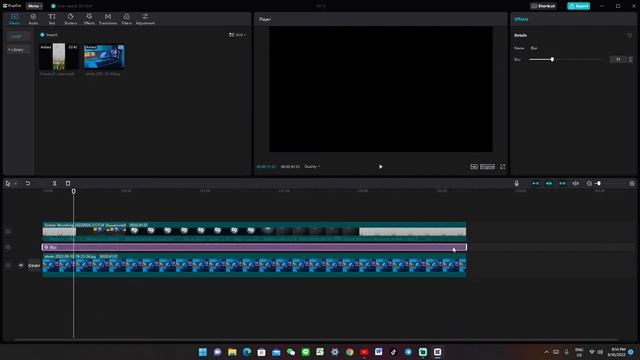Click the Cover button on main track

[x=34, y=265]
